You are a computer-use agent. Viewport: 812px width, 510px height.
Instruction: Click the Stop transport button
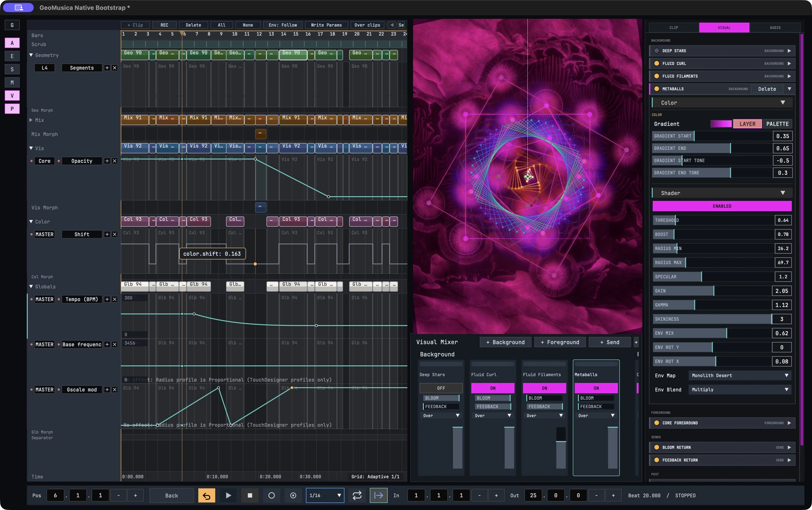[x=250, y=495]
